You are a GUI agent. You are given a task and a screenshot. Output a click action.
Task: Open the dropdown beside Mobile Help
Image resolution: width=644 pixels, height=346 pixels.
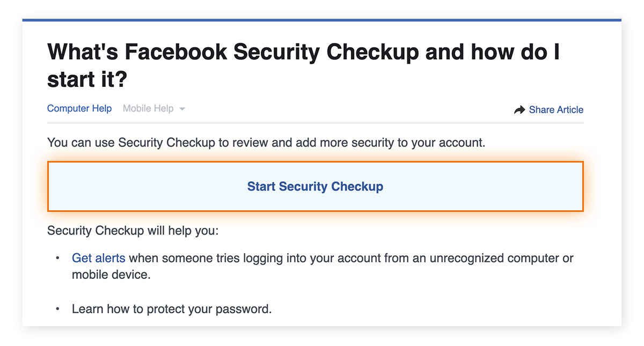182,108
